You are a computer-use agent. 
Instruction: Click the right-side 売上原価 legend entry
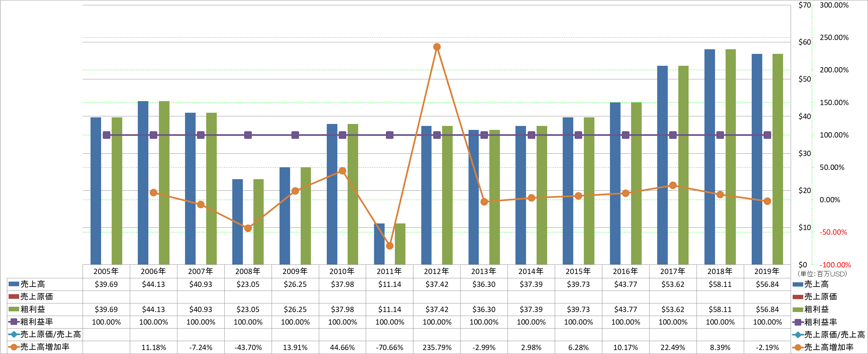tap(815, 297)
